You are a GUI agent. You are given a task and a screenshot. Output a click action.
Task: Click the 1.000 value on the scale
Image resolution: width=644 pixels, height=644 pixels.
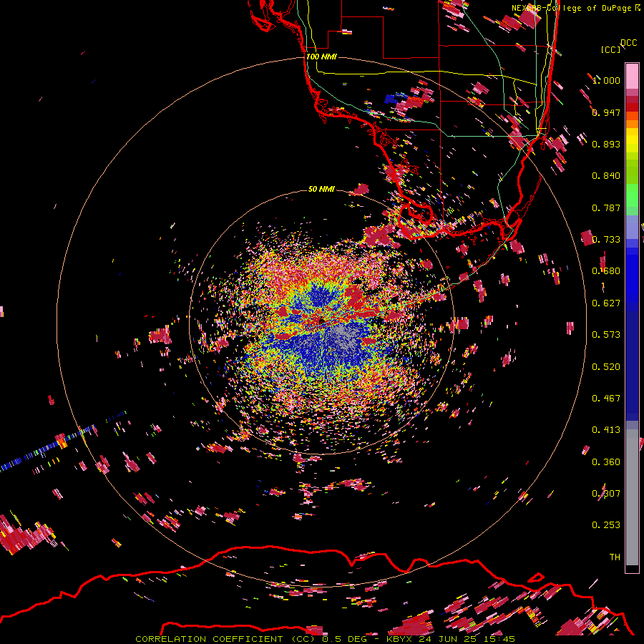[x=606, y=80]
